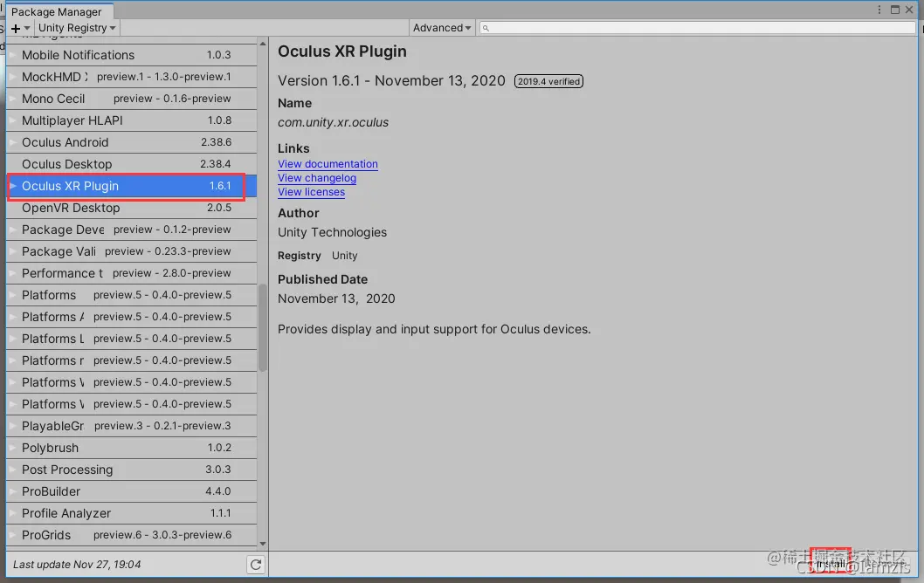Select Oculus Android package

pos(131,142)
